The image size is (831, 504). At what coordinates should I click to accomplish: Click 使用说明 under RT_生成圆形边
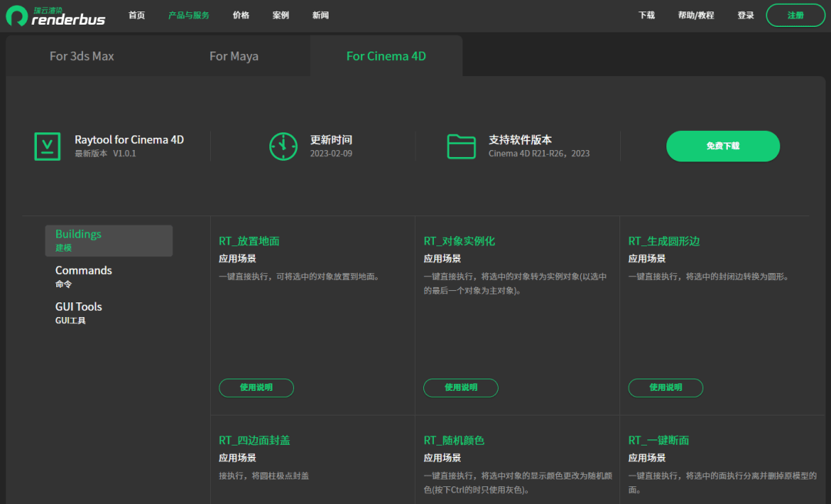666,388
